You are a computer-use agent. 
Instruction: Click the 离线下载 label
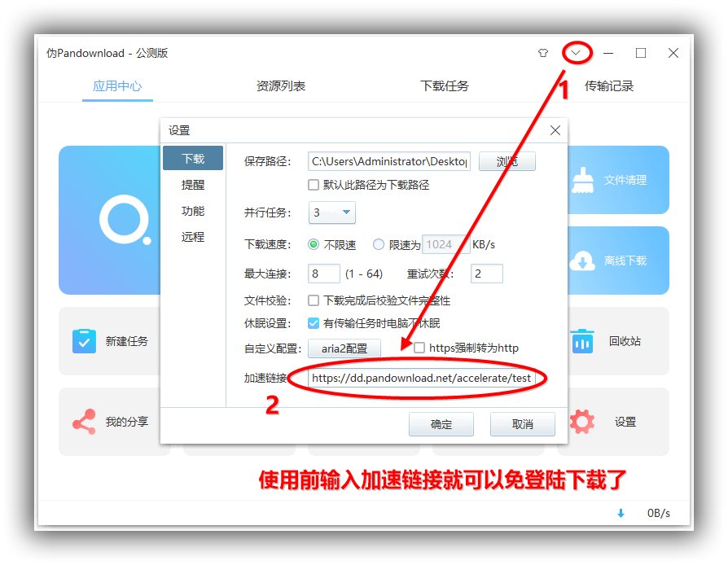[x=625, y=261]
